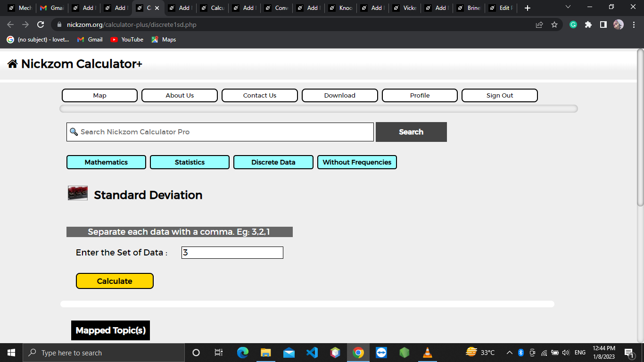The width and height of the screenshot is (644, 362).
Task: Click the dark Search button
Action: click(x=411, y=132)
